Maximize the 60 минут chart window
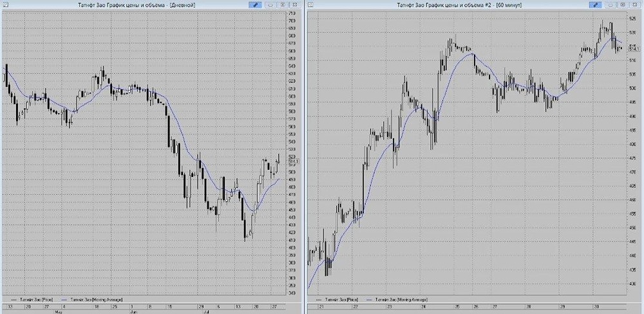Screen dimensions: 644x314 [623, 5]
